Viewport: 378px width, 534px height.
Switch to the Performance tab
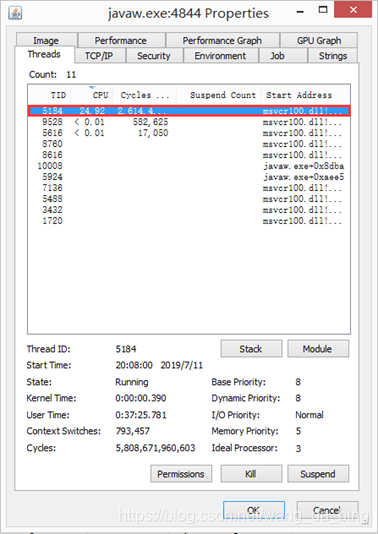coord(121,41)
